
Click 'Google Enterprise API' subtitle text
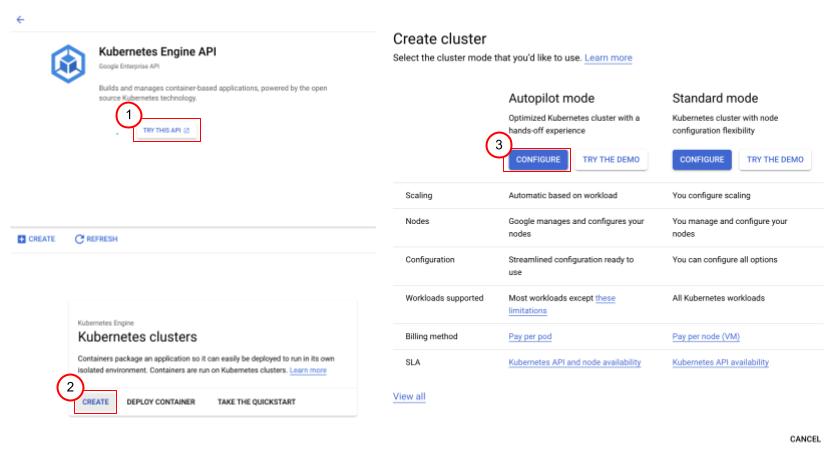129,67
